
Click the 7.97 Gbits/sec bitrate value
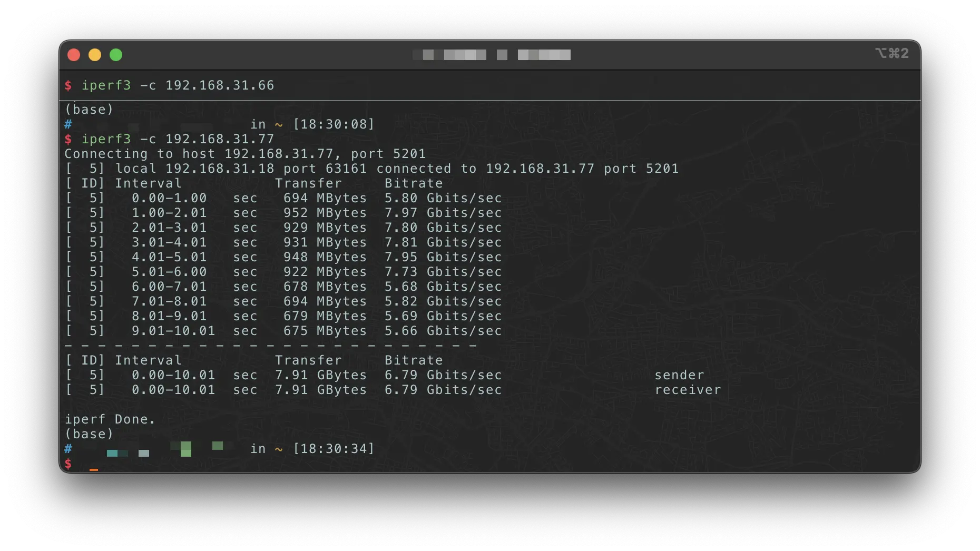point(443,213)
